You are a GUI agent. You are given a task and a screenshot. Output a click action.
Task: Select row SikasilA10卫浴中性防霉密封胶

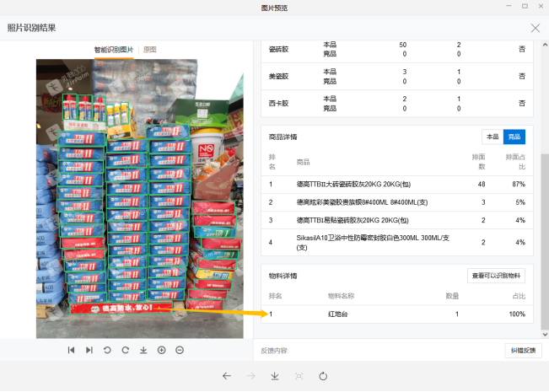[x=397, y=242]
